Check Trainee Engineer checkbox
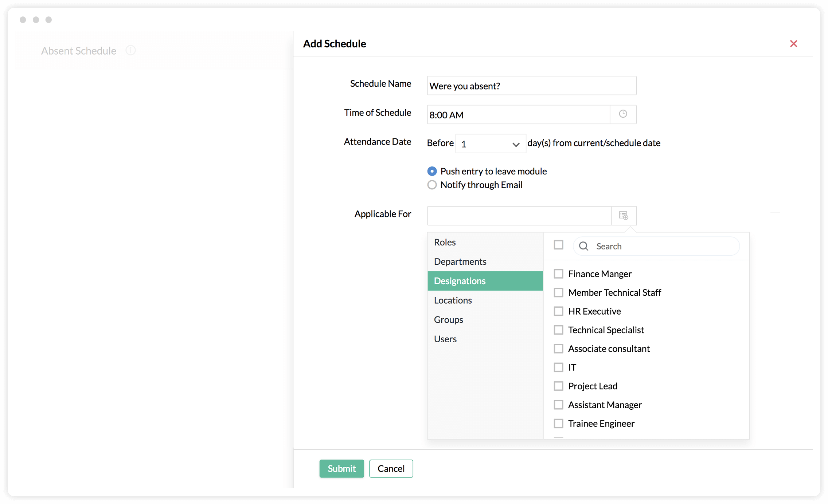This screenshot has width=828, height=504. tap(558, 424)
